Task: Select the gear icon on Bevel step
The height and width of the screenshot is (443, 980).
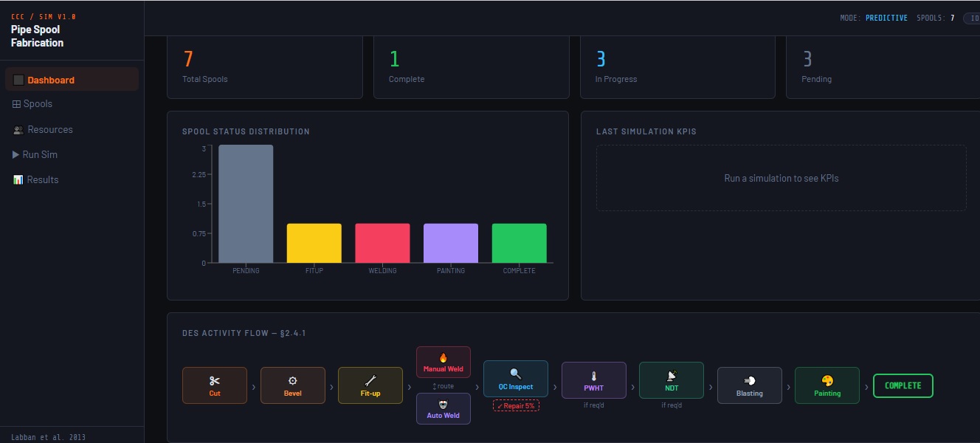Action: tap(292, 381)
